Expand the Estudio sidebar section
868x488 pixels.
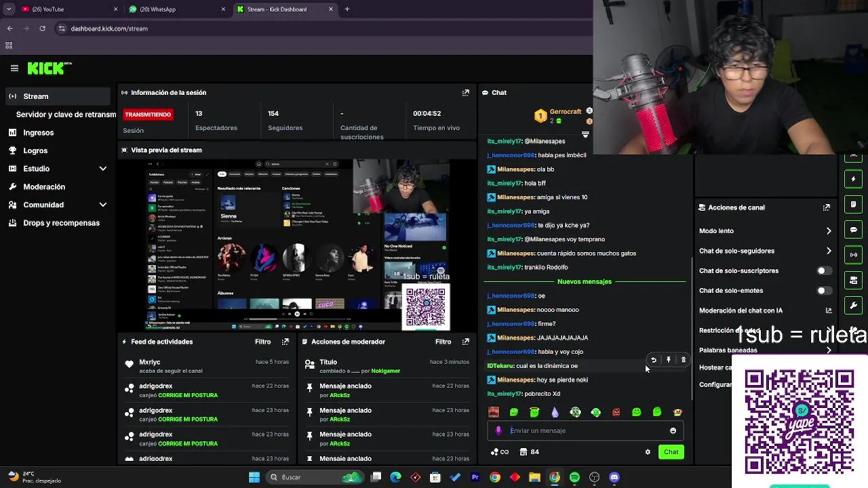click(103, 169)
